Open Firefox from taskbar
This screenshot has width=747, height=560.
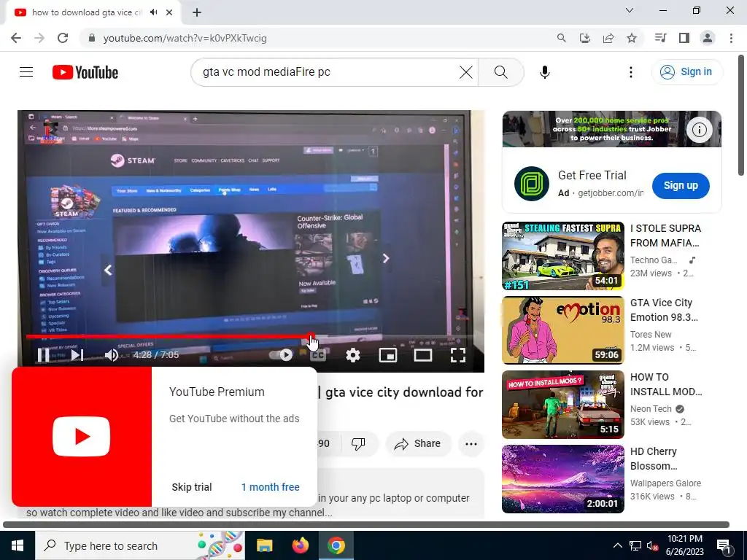tap(300, 545)
